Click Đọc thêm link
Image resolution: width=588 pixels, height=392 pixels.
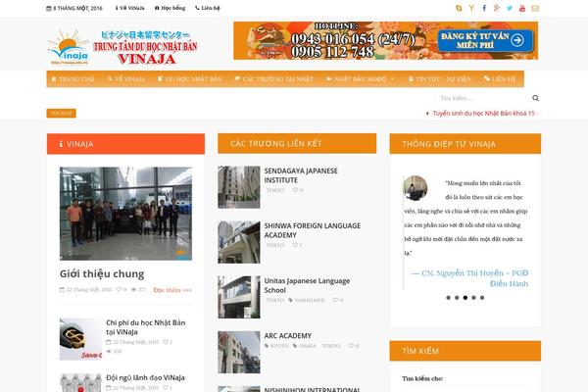tap(172, 290)
